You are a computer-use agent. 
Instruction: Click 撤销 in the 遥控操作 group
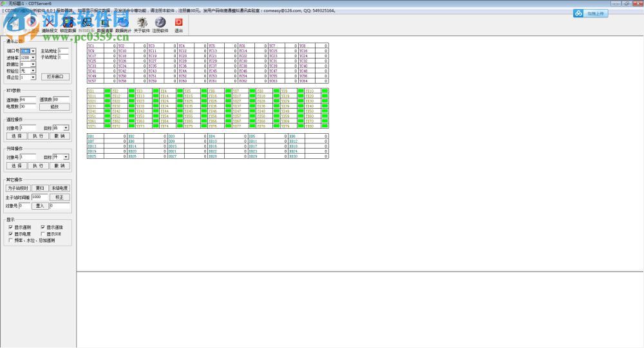pos(59,136)
